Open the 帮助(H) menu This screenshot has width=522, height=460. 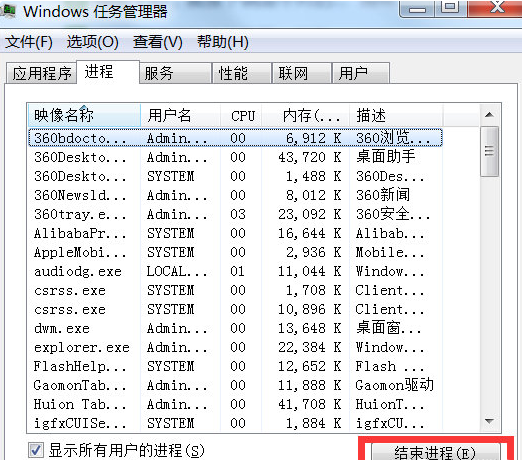tap(223, 42)
